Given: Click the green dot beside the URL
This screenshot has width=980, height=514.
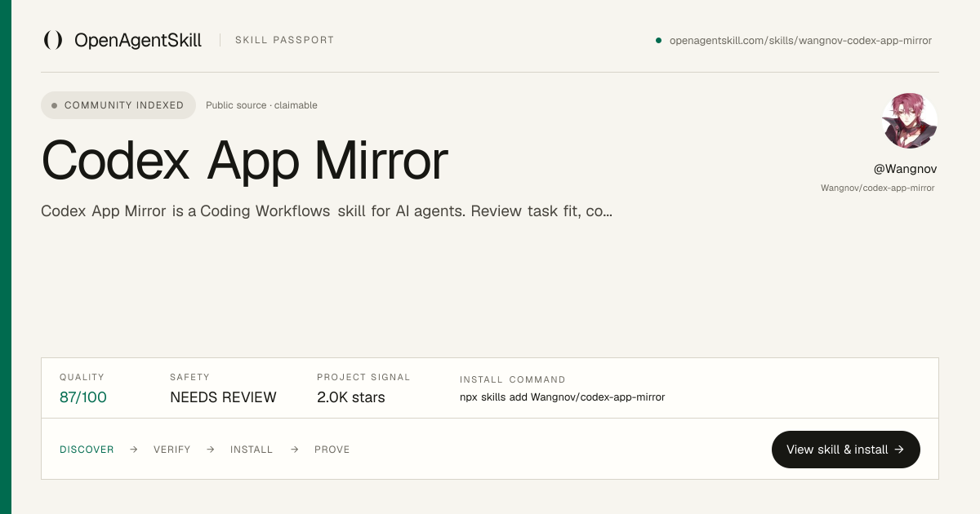Looking at the screenshot, I should click(658, 40).
